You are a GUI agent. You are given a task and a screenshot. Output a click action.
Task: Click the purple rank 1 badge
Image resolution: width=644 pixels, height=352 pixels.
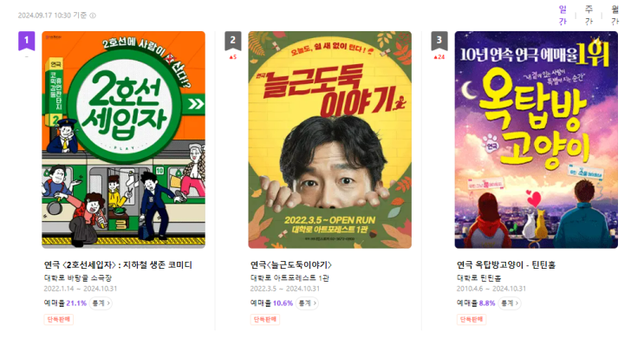[26, 41]
